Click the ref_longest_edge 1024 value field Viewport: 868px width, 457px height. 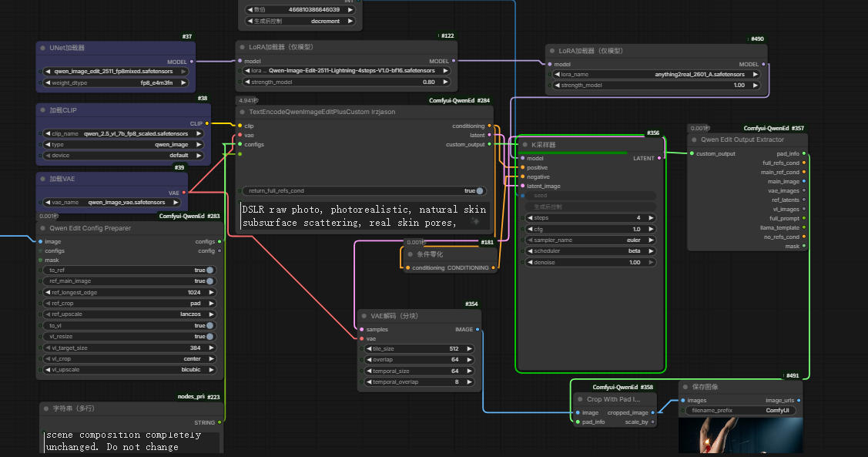[x=129, y=292]
